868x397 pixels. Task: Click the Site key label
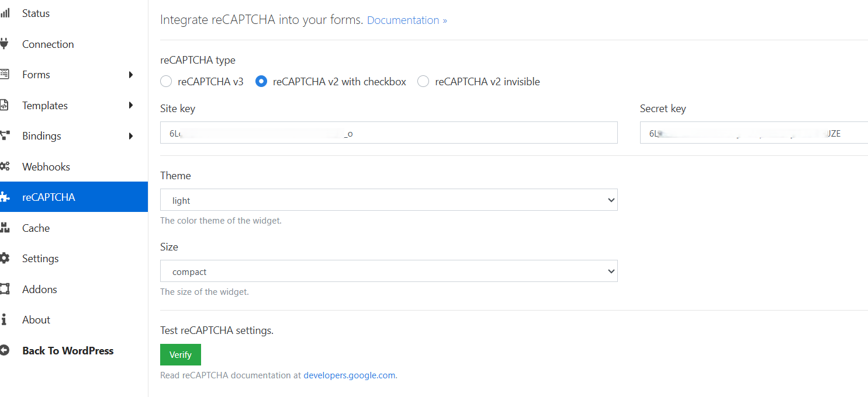tap(178, 109)
